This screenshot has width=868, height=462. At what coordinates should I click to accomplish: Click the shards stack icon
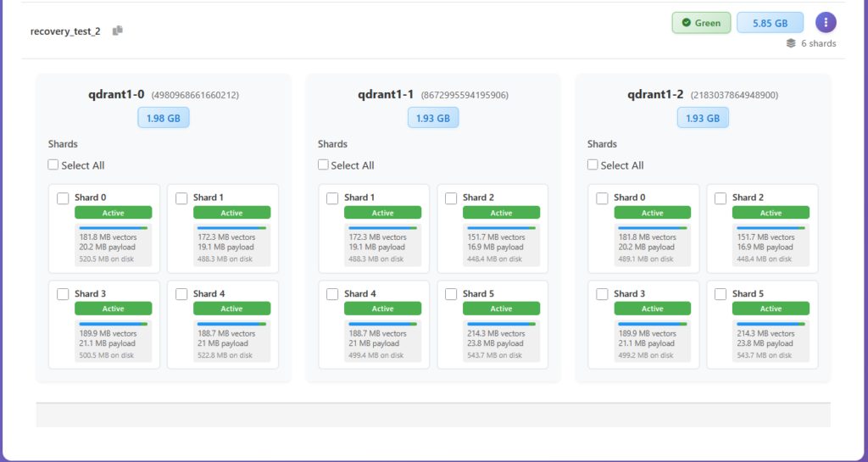[791, 43]
